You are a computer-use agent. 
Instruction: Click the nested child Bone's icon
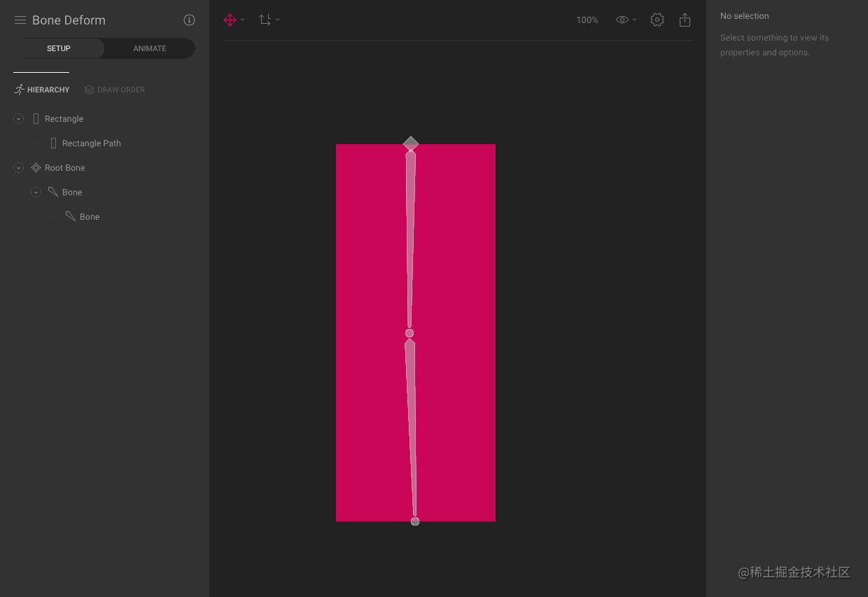71,217
